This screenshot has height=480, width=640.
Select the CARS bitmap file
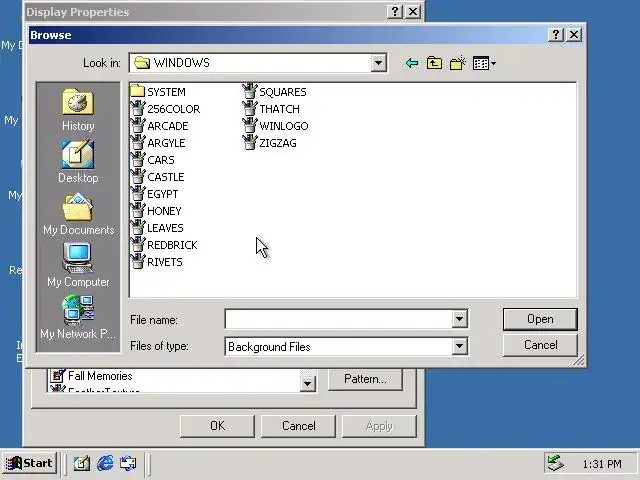tap(153, 160)
